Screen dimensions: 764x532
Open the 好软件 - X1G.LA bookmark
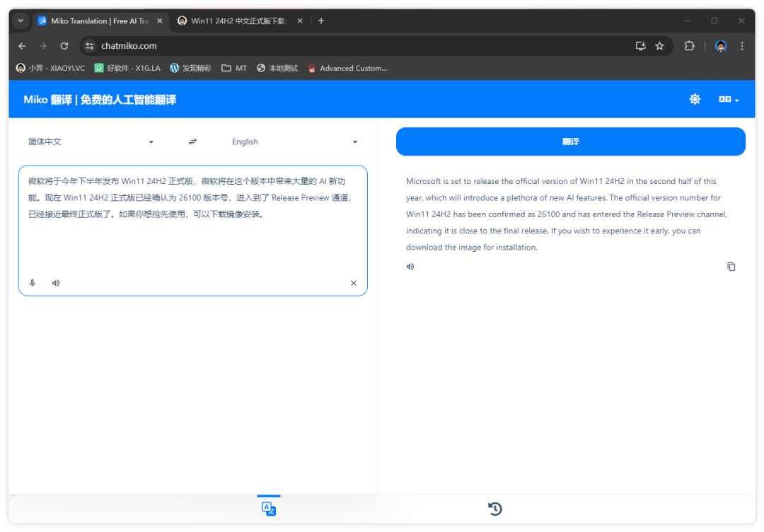127,68
